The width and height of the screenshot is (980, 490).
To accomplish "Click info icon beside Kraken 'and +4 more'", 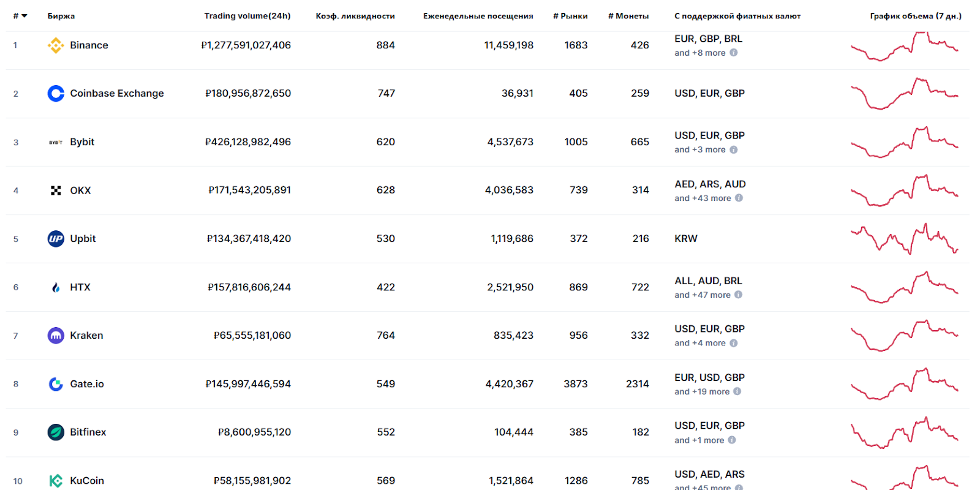I will point(734,343).
